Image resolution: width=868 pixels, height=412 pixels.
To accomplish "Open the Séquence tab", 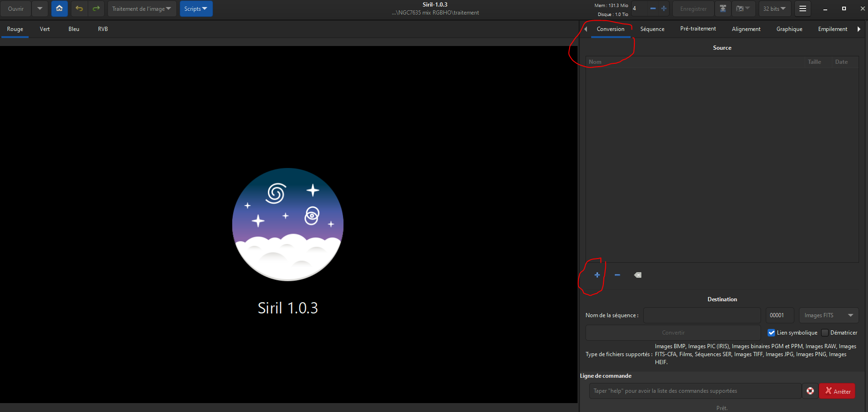I will 652,29.
